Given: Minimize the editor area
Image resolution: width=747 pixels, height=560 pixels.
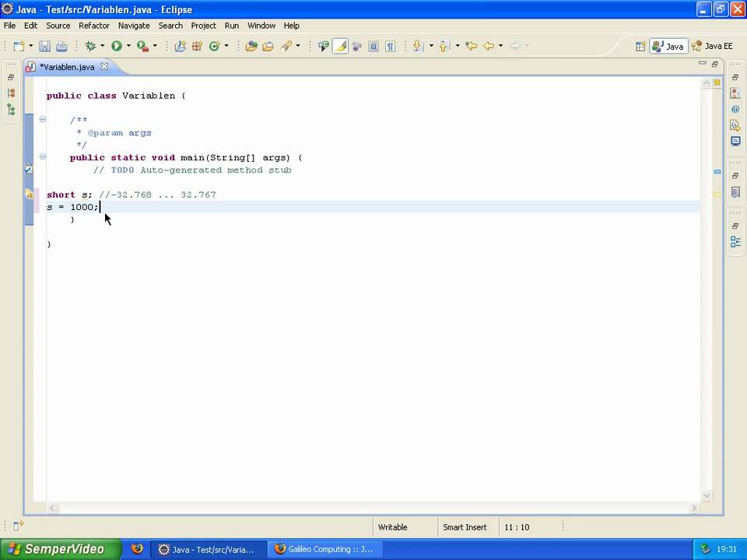Looking at the screenshot, I should (x=702, y=63).
